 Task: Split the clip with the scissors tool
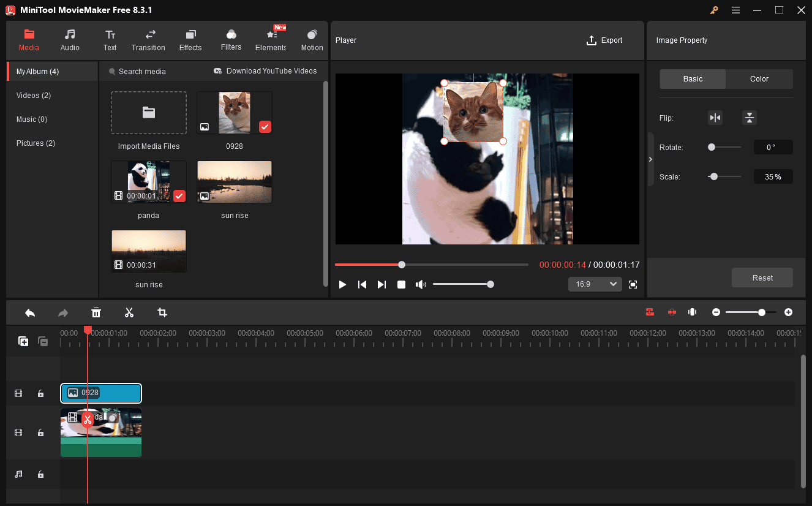pos(129,312)
